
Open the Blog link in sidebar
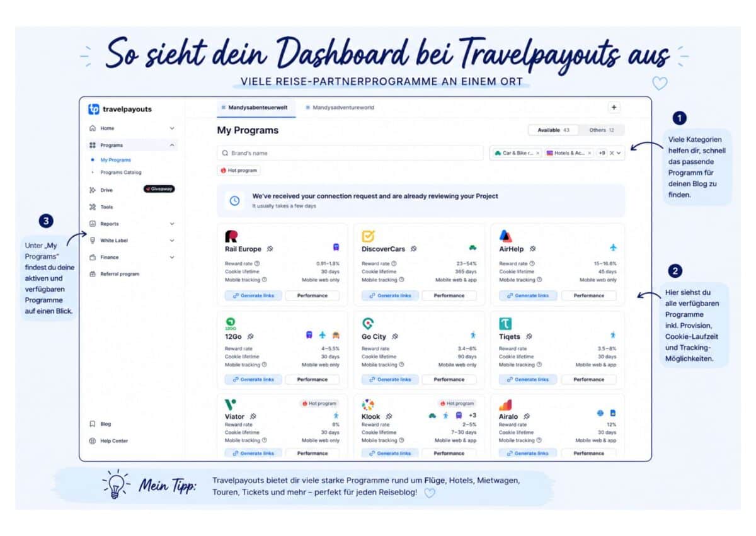pyautogui.click(x=105, y=424)
